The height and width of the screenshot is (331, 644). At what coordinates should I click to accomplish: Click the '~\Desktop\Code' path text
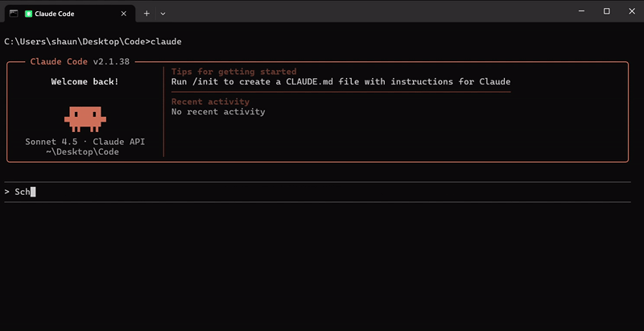tap(83, 152)
